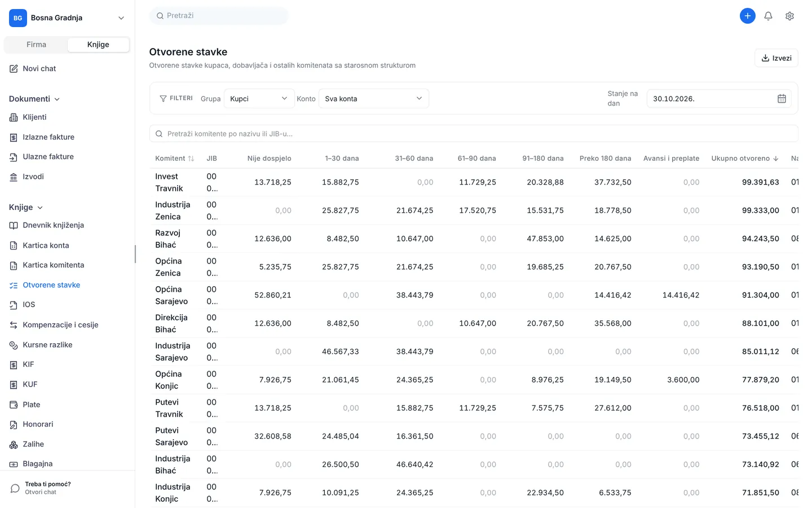Click the Kartica konta icon

click(x=14, y=246)
